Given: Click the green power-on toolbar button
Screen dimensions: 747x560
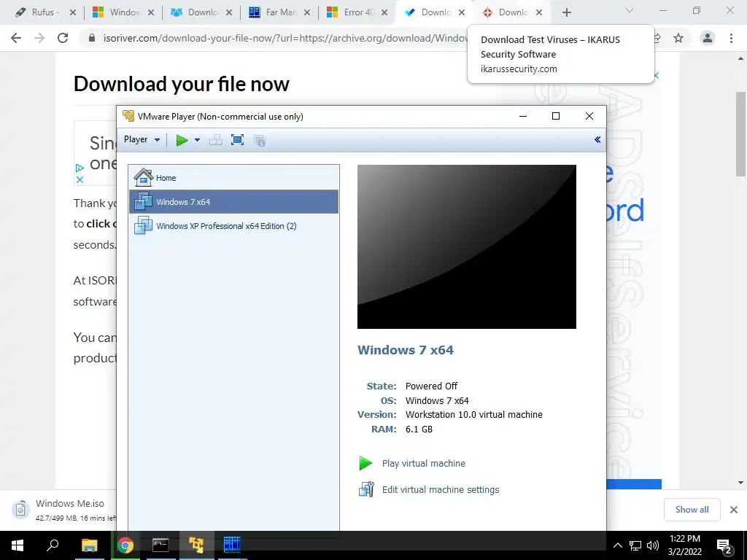Looking at the screenshot, I should pyautogui.click(x=182, y=140).
